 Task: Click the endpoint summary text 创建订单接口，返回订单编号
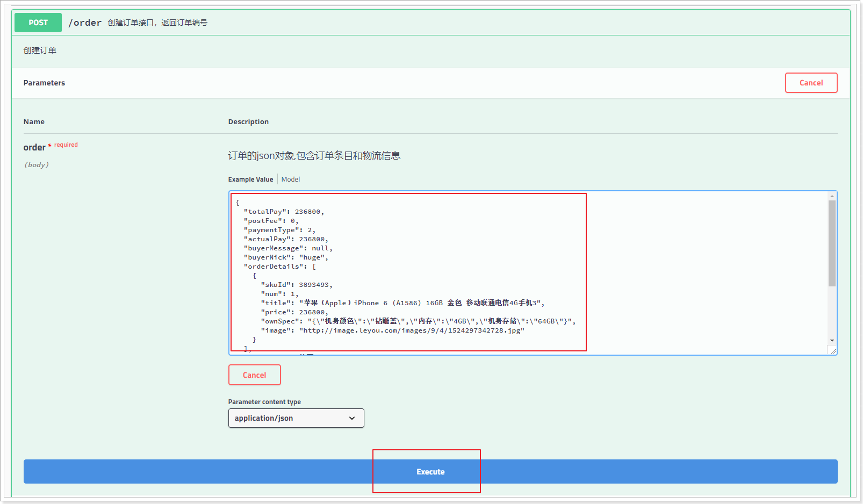(x=157, y=23)
